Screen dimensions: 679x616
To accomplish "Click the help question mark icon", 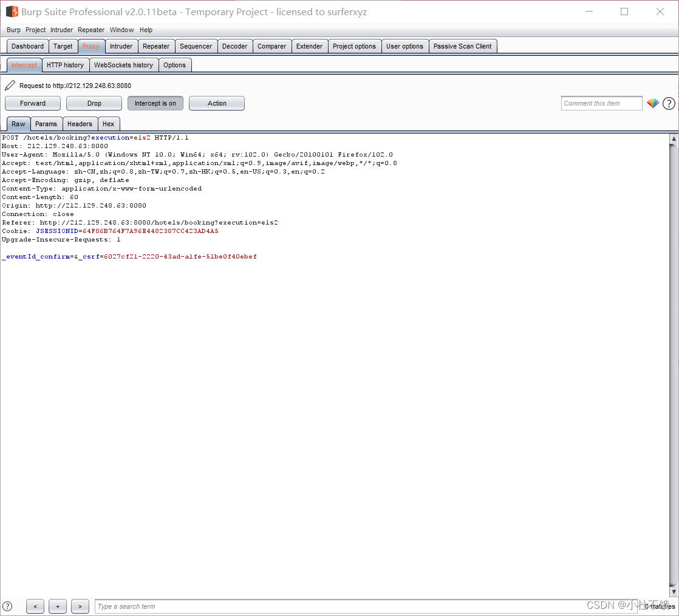I will click(x=669, y=103).
